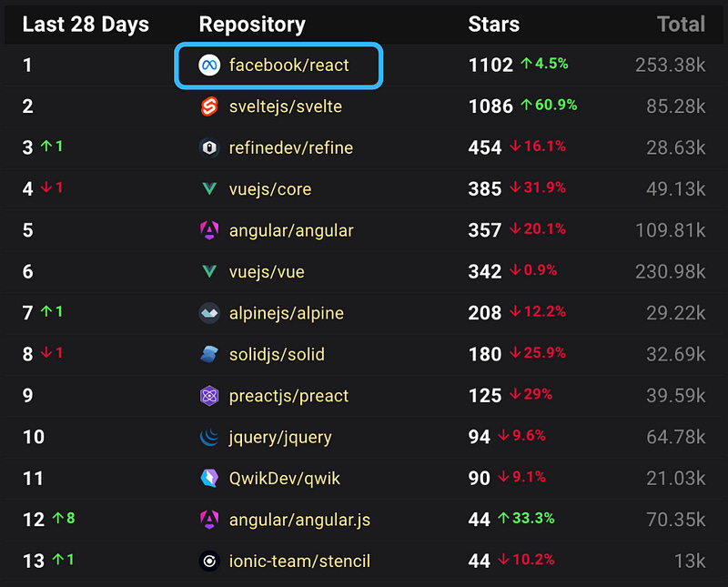
Task: Open the facebook/react repository link
Action: click(288, 65)
